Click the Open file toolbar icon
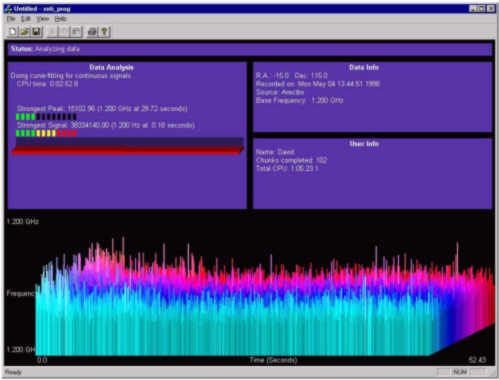Screen dimensions: 499x380 coord(24,32)
